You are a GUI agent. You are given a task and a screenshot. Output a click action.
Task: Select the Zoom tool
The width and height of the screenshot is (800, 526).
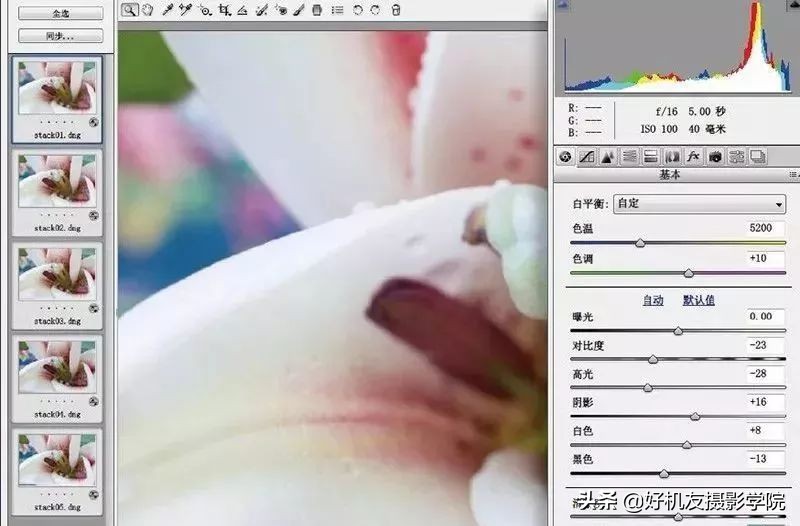click(x=130, y=10)
